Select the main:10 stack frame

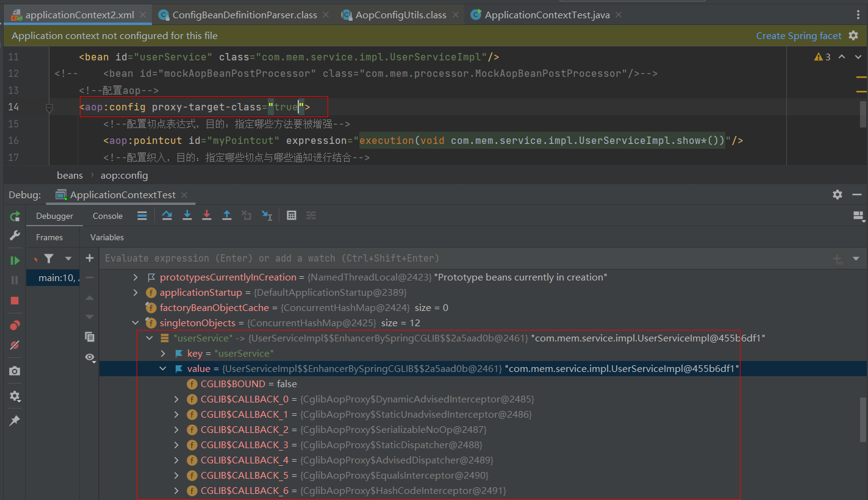point(53,277)
